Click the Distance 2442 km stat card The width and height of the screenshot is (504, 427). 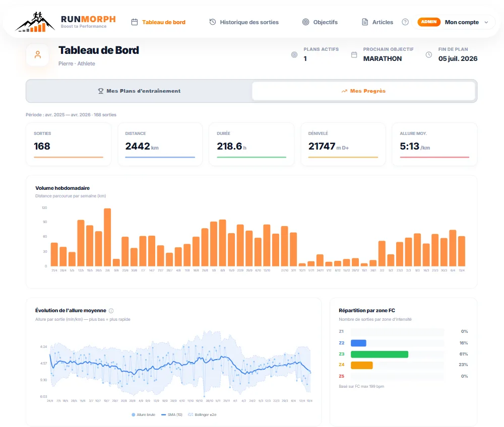click(x=160, y=145)
